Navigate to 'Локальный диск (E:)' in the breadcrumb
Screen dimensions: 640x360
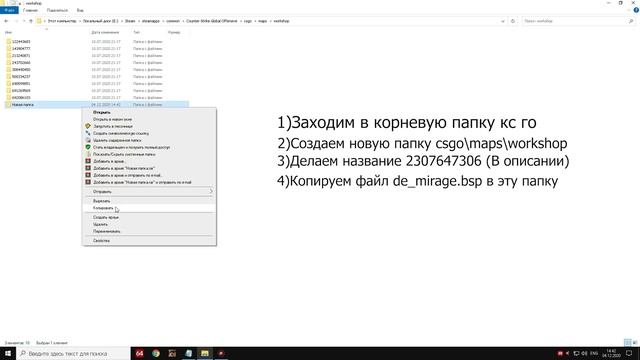[x=100, y=21]
